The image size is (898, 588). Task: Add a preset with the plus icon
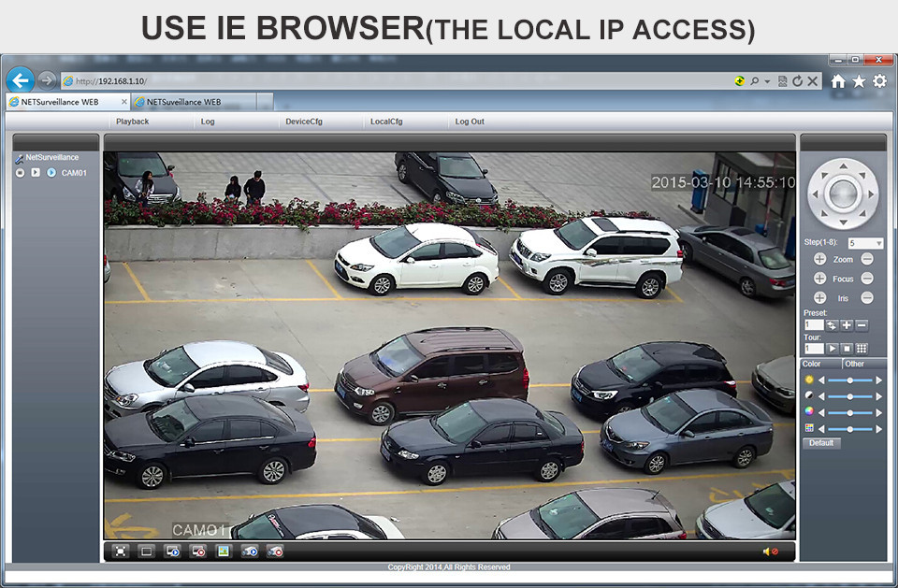pyautogui.click(x=847, y=325)
